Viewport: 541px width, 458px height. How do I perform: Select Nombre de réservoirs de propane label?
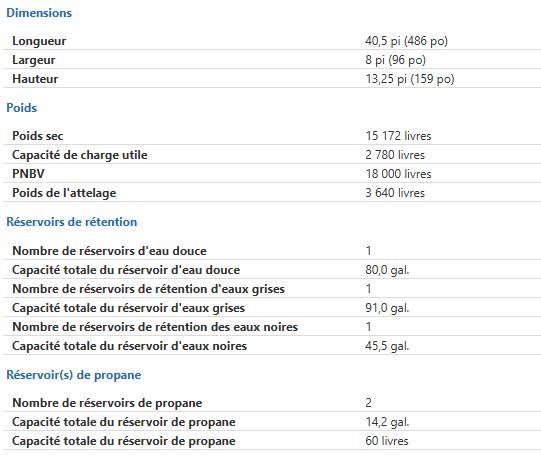[107, 403]
